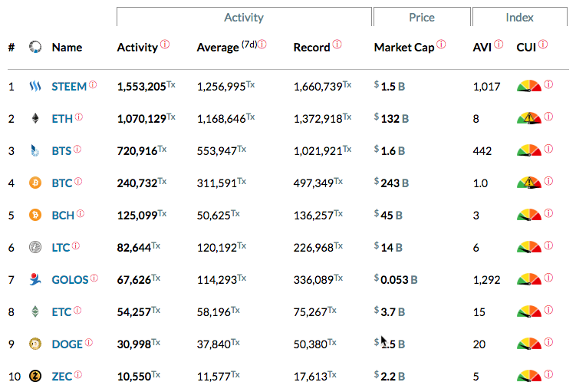Open the DOGE coin link
This screenshot has width=576, height=392.
tap(67, 344)
